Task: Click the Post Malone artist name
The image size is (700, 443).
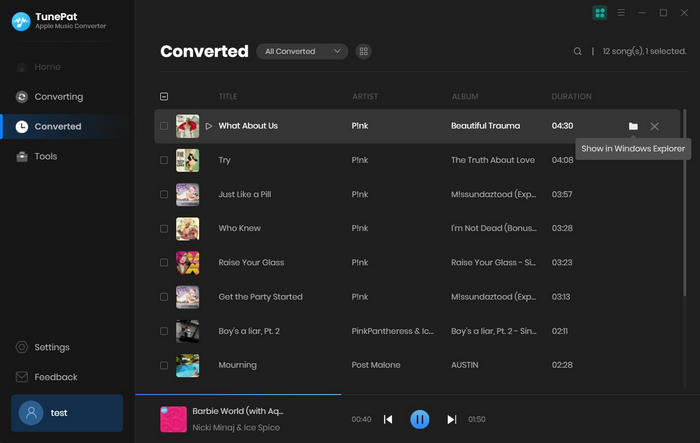Action: (376, 365)
